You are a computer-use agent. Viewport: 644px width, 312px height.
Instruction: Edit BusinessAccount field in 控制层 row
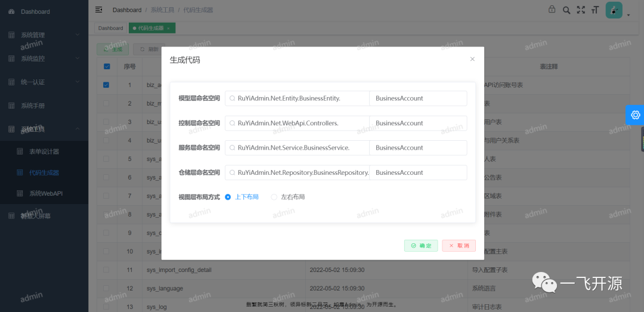pyautogui.click(x=418, y=123)
